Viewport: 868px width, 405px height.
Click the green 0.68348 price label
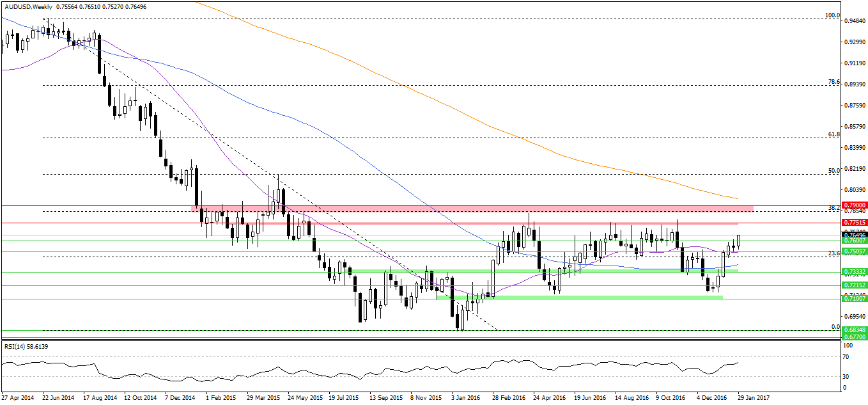855,330
